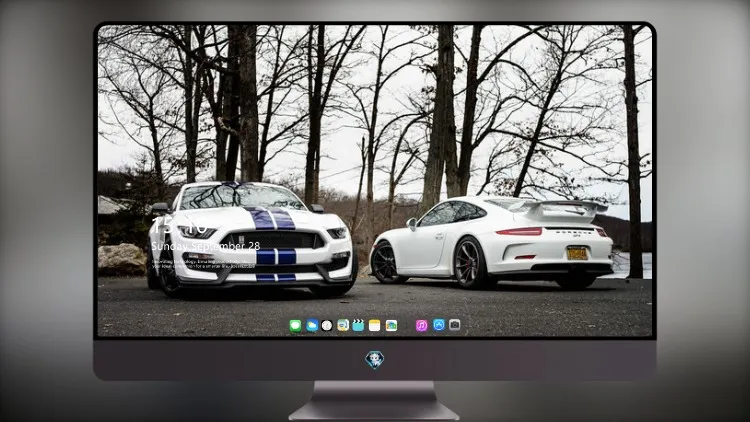The image size is (750, 422).
Task: Open the Weather app in the dock
Action: click(x=312, y=326)
